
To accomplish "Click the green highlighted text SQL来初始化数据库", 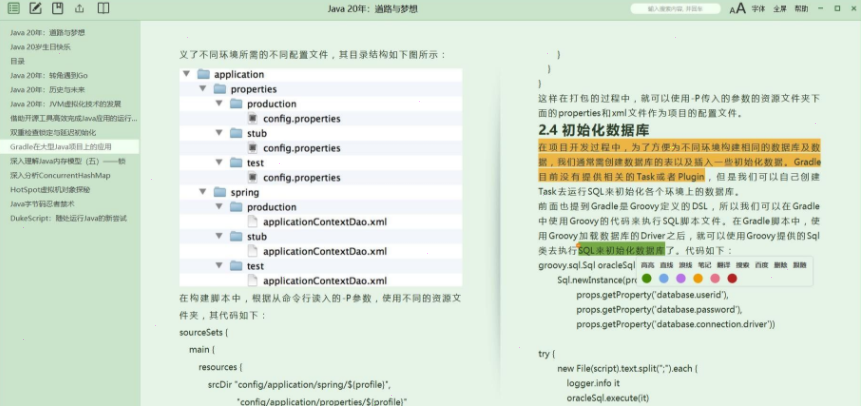I will coord(622,251).
